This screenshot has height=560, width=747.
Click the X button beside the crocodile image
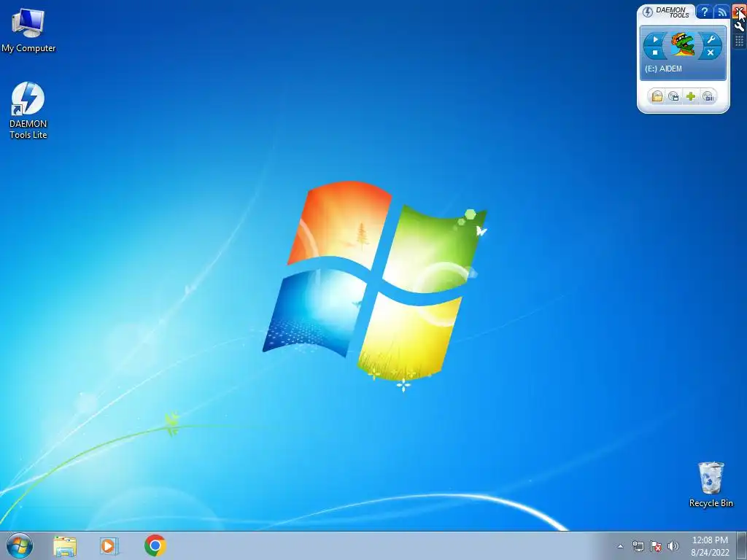[x=711, y=52]
